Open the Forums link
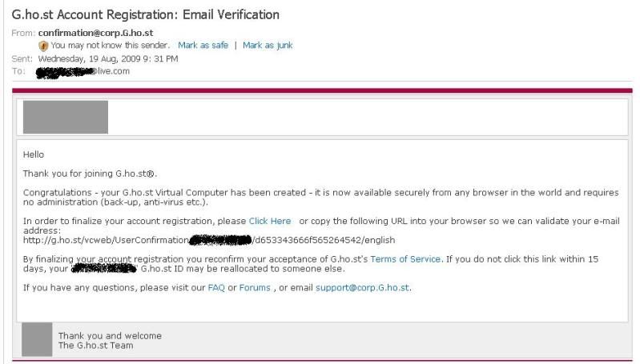 (255, 288)
